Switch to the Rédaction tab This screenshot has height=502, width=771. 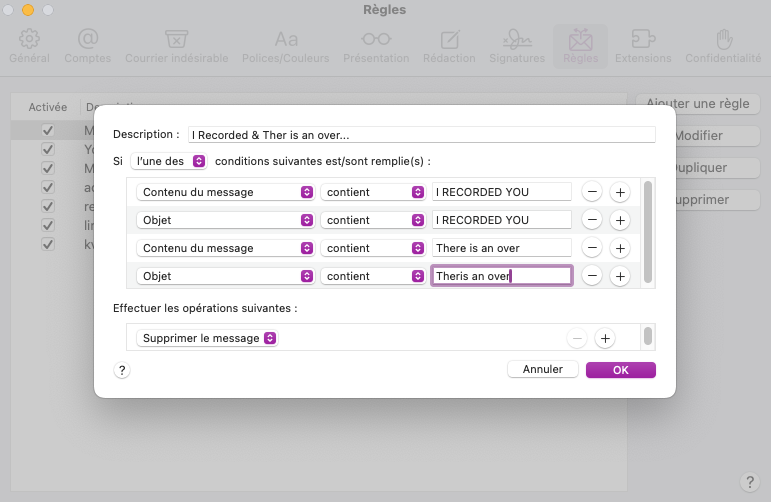[x=450, y=46]
